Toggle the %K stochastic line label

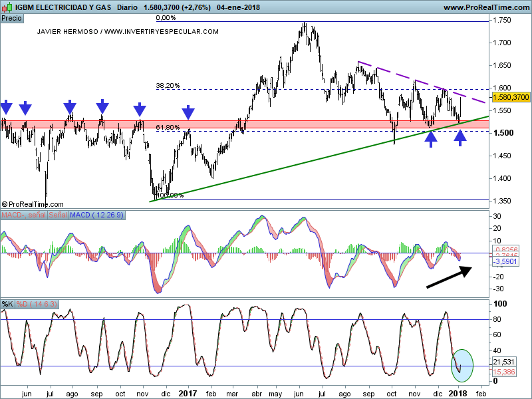click(7, 304)
